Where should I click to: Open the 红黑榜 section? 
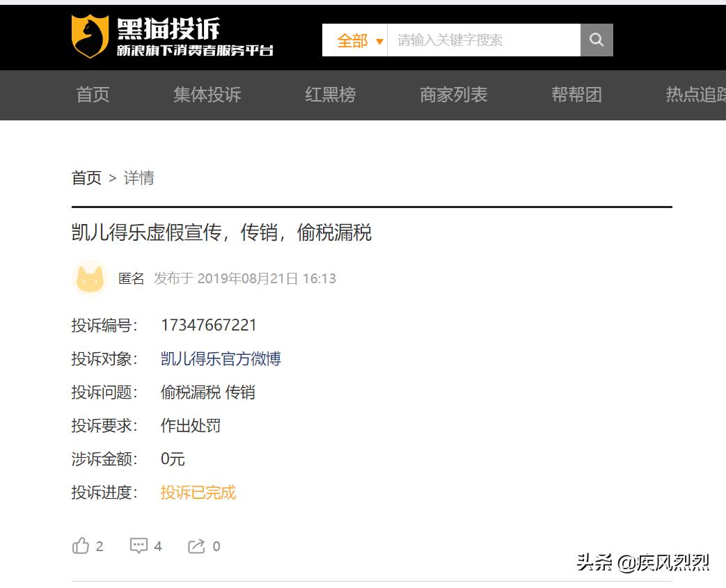tap(331, 95)
